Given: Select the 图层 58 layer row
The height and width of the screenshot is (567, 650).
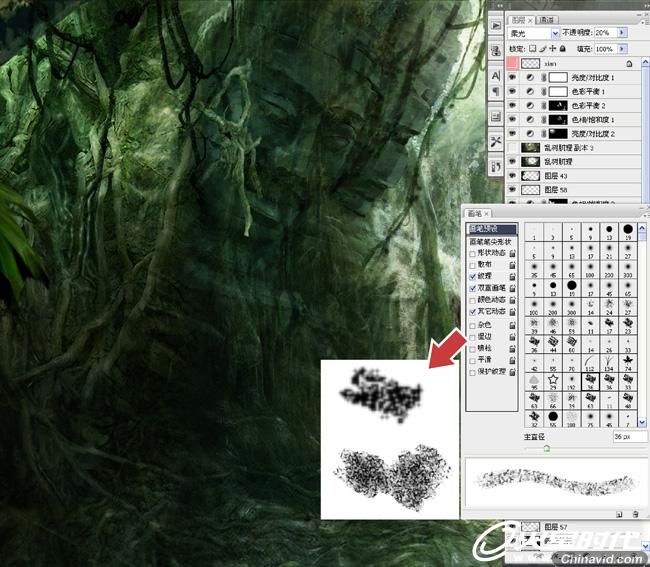Looking at the screenshot, I should pos(573,190).
